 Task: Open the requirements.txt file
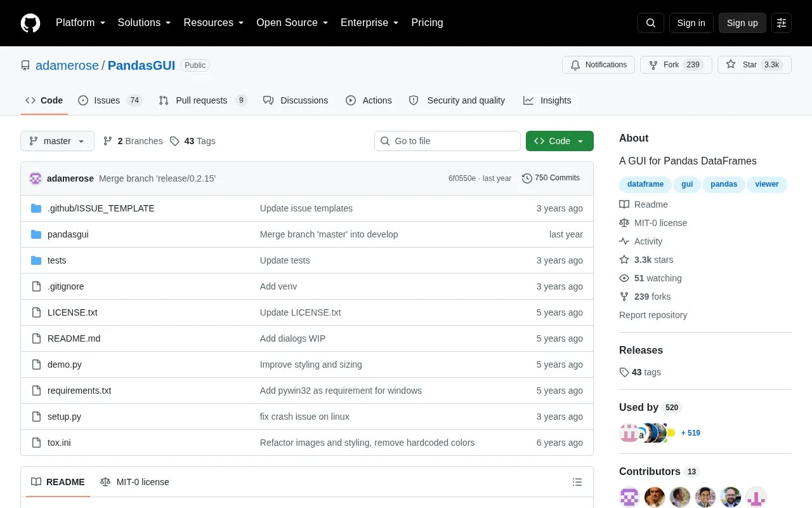click(x=79, y=391)
